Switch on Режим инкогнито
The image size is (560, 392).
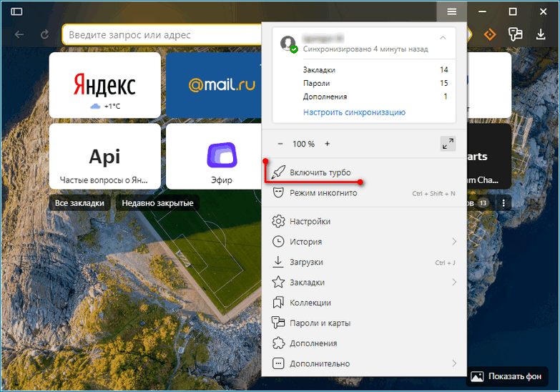click(x=322, y=193)
